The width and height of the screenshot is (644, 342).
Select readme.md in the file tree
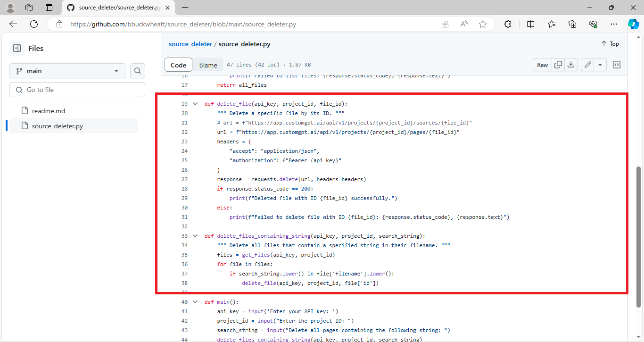pyautogui.click(x=49, y=110)
